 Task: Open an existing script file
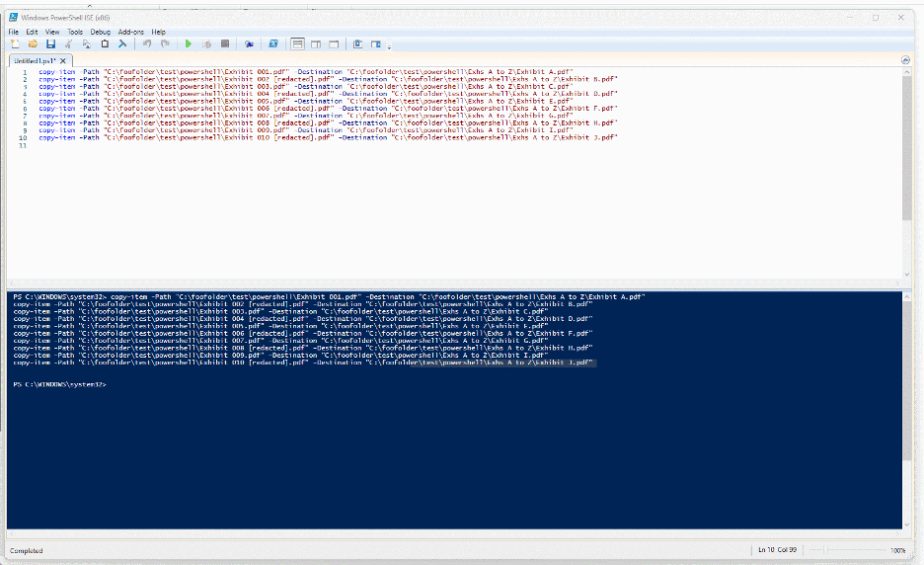click(x=33, y=44)
